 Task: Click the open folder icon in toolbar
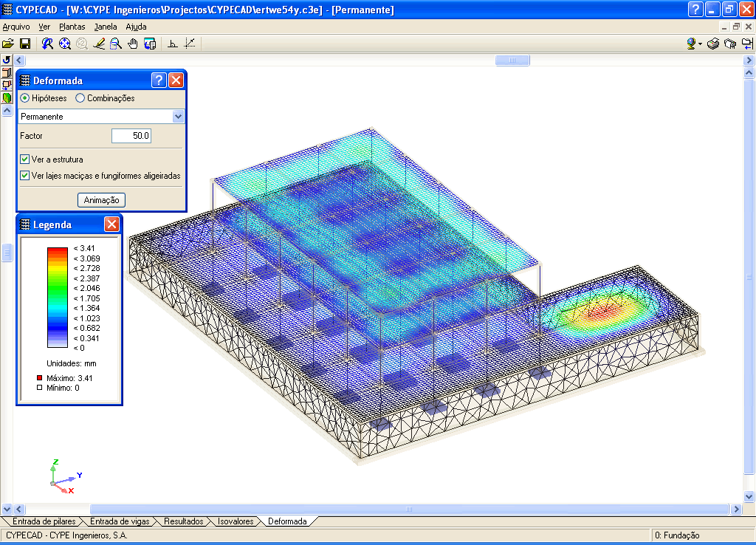click(8, 44)
